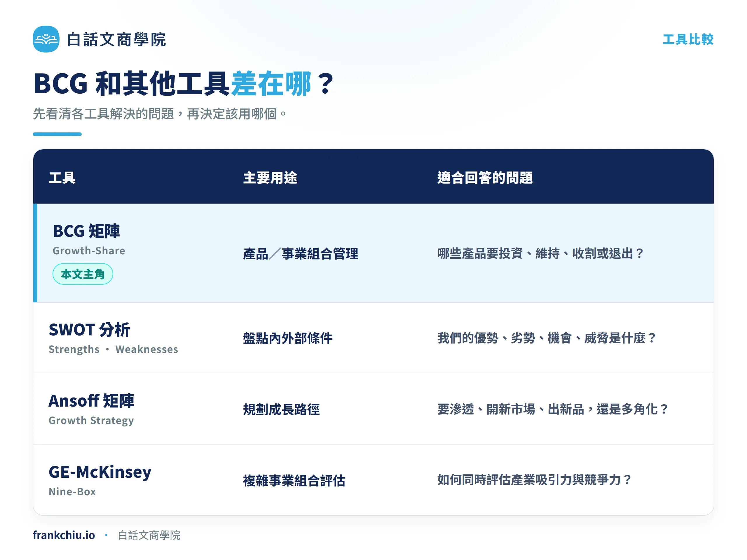Select the SWOT 分析 row title
Viewport: 747px width, 560px height.
pyautogui.click(x=89, y=330)
